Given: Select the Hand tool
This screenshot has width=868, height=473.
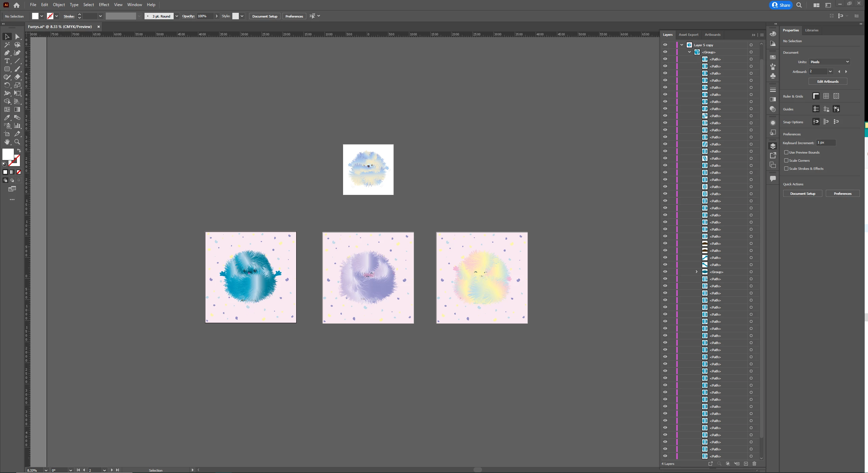Looking at the screenshot, I should click(x=7, y=142).
